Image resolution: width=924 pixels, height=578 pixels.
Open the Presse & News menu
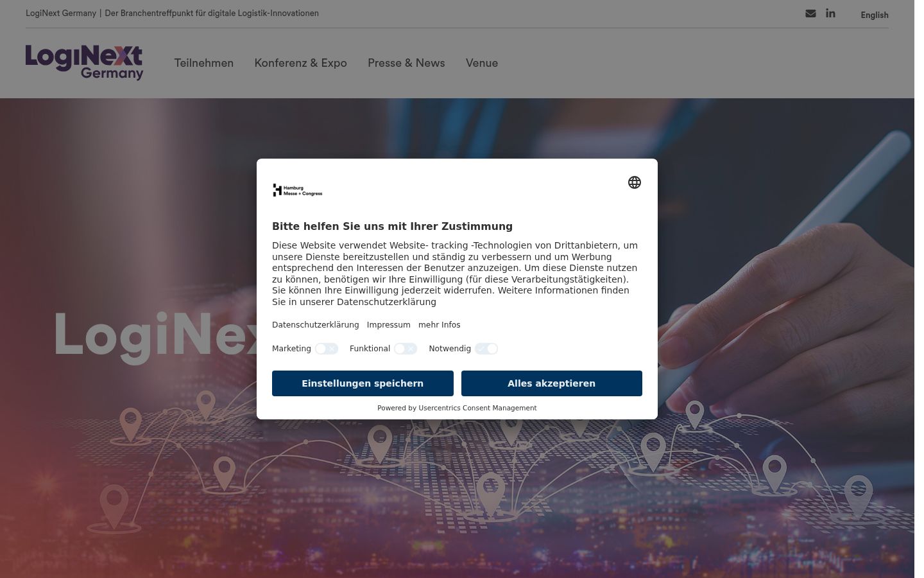point(406,63)
